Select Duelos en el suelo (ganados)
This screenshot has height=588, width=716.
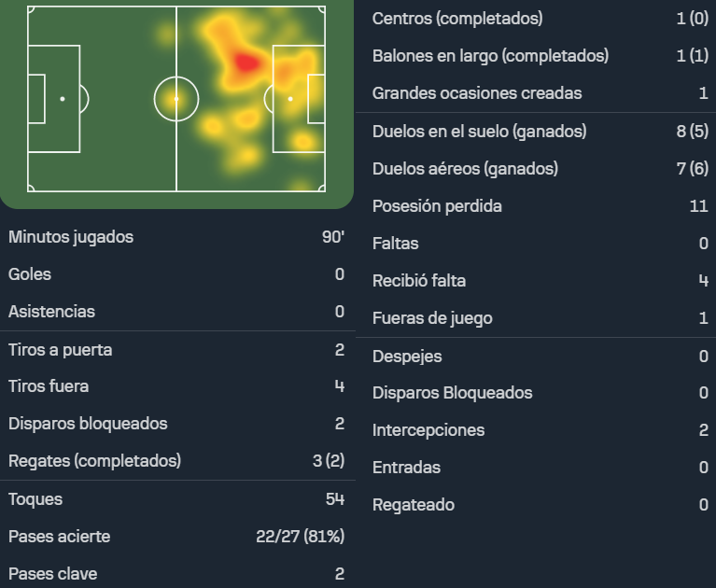pyautogui.click(x=536, y=132)
